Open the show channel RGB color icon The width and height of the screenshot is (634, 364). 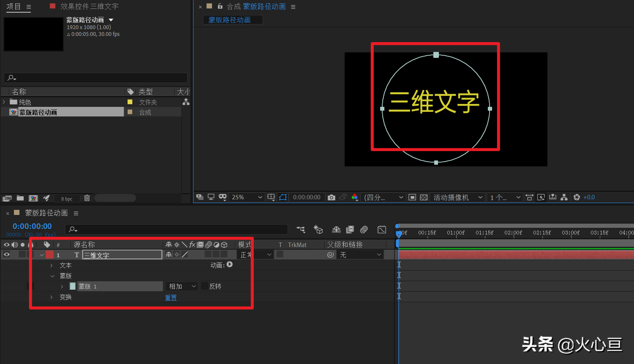tap(354, 197)
